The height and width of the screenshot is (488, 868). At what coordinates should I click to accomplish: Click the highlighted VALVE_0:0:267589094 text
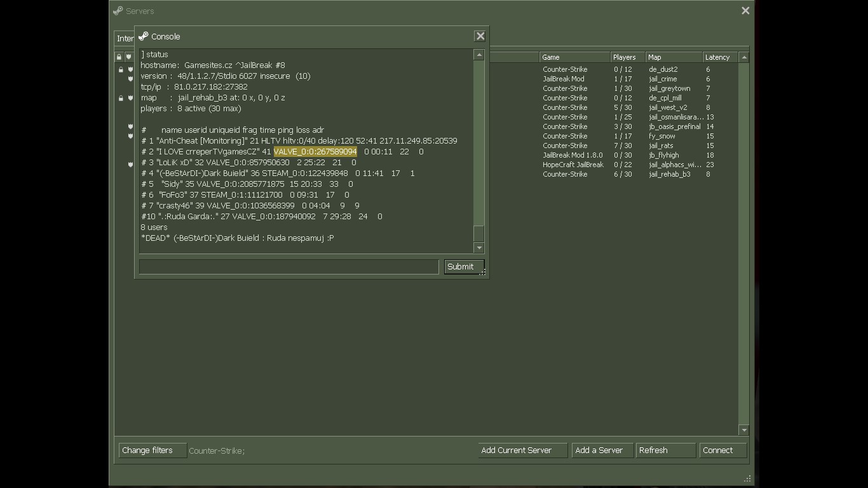tap(315, 152)
